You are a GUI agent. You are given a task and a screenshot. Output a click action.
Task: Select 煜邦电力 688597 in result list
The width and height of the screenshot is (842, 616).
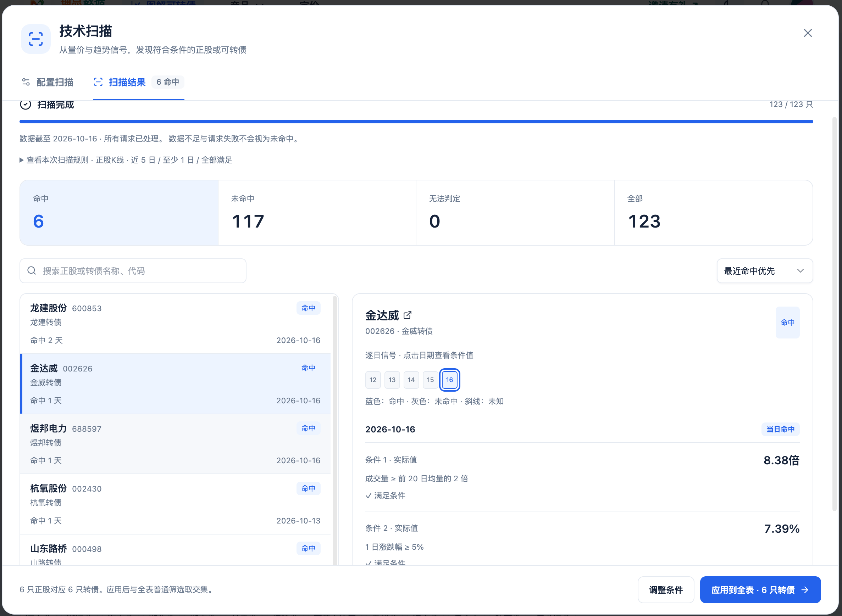(175, 444)
